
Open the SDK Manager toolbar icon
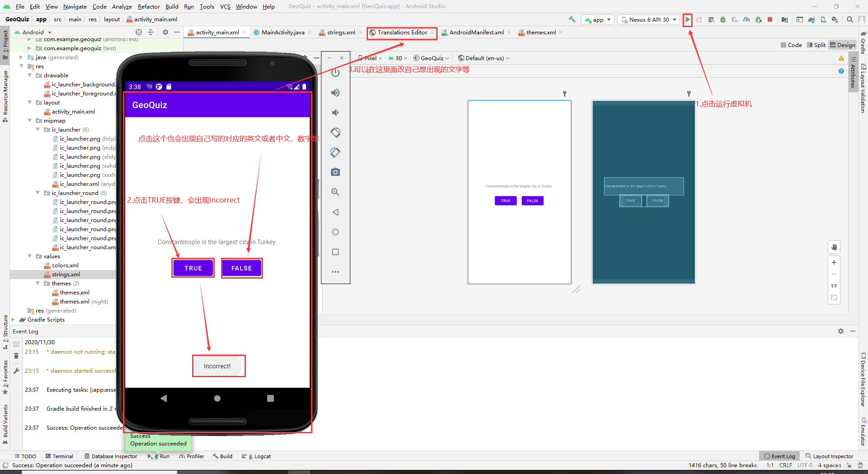(x=835, y=19)
